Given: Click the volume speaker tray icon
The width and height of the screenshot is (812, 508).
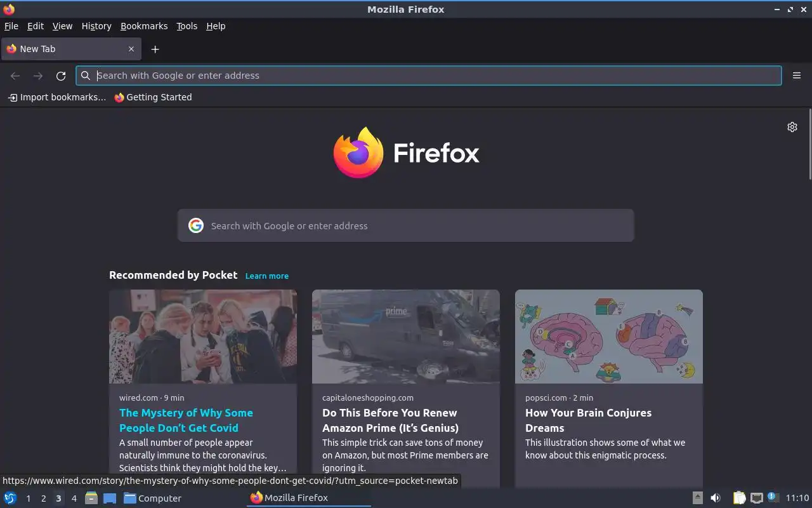Looking at the screenshot, I should click(x=715, y=498).
